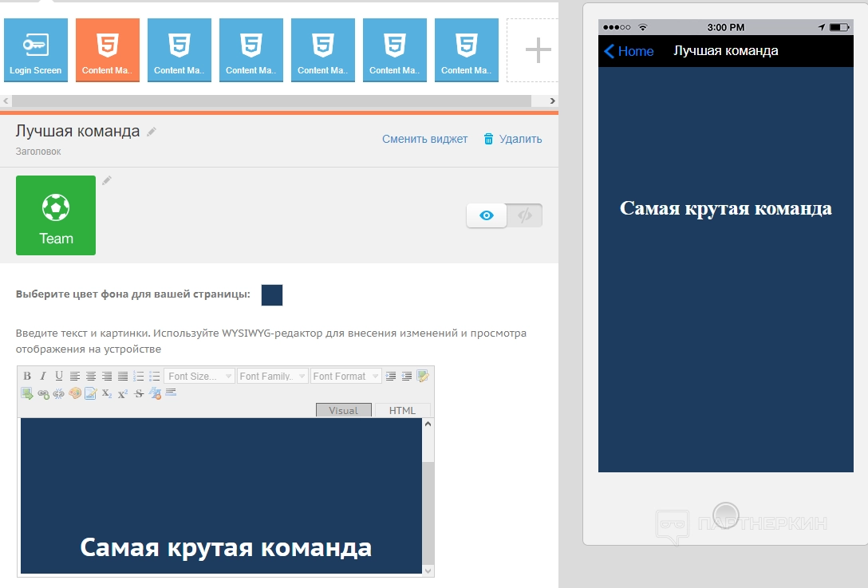Open the Font Size dropdown
Viewport: 868px width, 588px height.
[x=199, y=377]
